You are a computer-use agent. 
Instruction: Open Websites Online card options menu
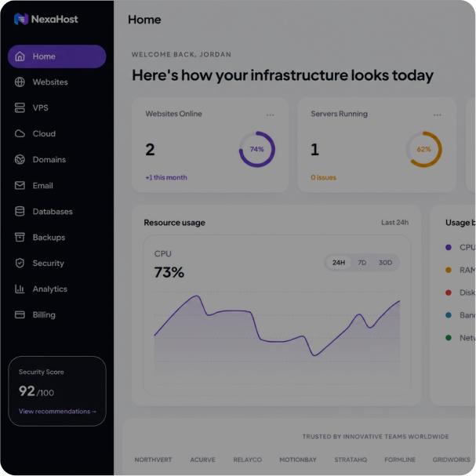[271, 115]
